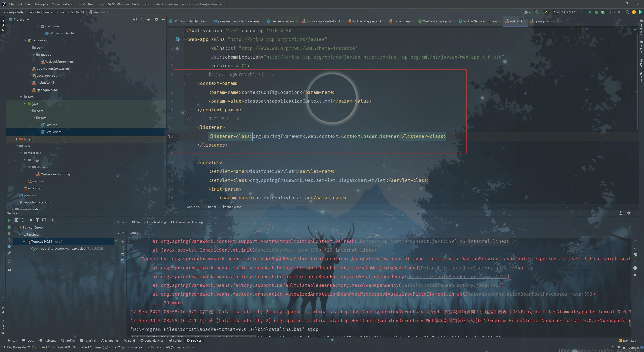Expand the target folder in the Project tree
Image resolution: width=644 pixels, height=352 pixels.
click(x=17, y=139)
